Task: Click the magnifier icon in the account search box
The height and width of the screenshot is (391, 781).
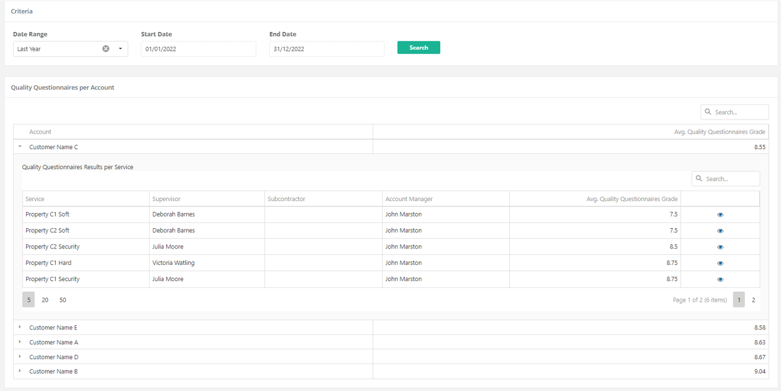Action: coord(708,112)
